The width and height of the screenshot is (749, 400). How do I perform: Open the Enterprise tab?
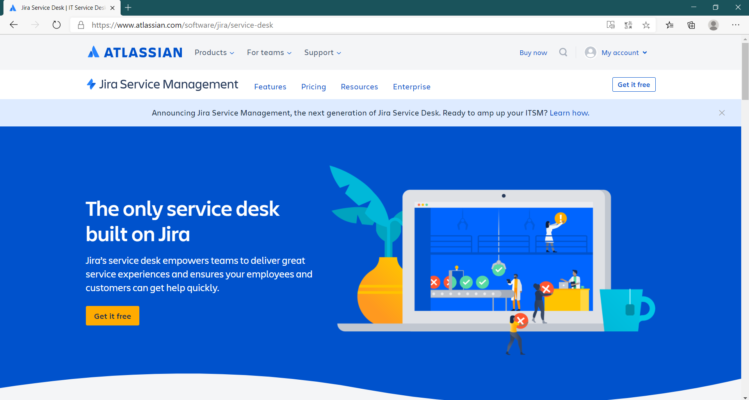(411, 86)
